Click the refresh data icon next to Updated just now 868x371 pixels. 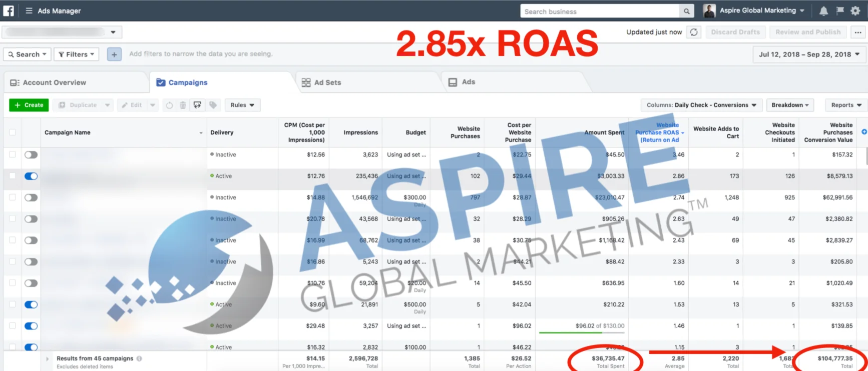click(694, 32)
